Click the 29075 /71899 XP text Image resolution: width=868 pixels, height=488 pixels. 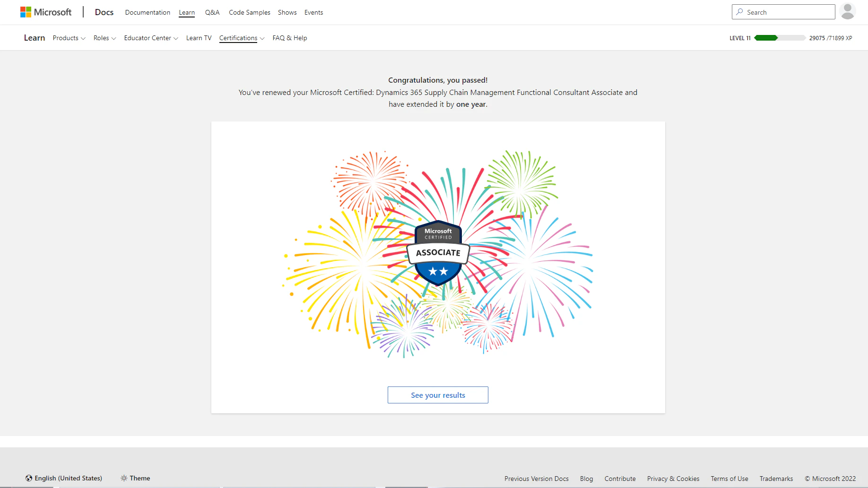click(831, 38)
